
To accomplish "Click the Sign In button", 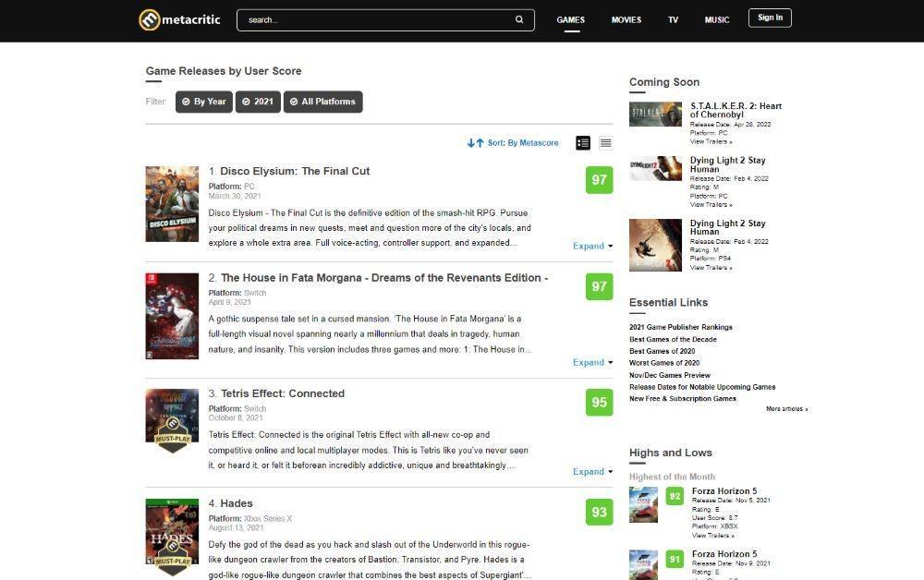I will [x=770, y=18].
